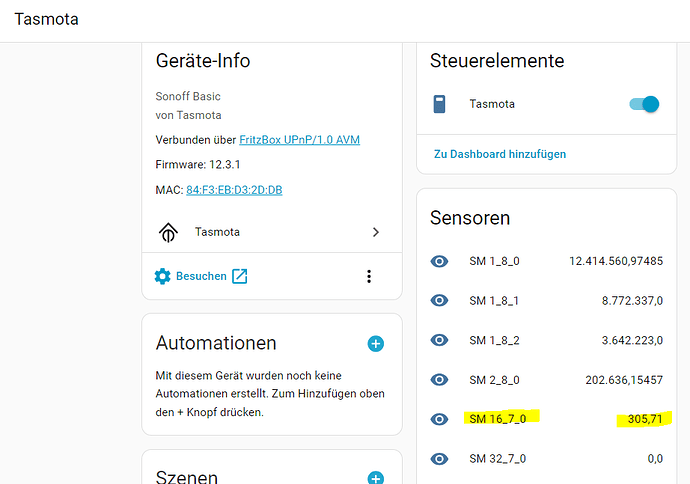Viewport: 690px width, 484px height.
Task: Click the highlighted value 305,71
Action: (645, 419)
